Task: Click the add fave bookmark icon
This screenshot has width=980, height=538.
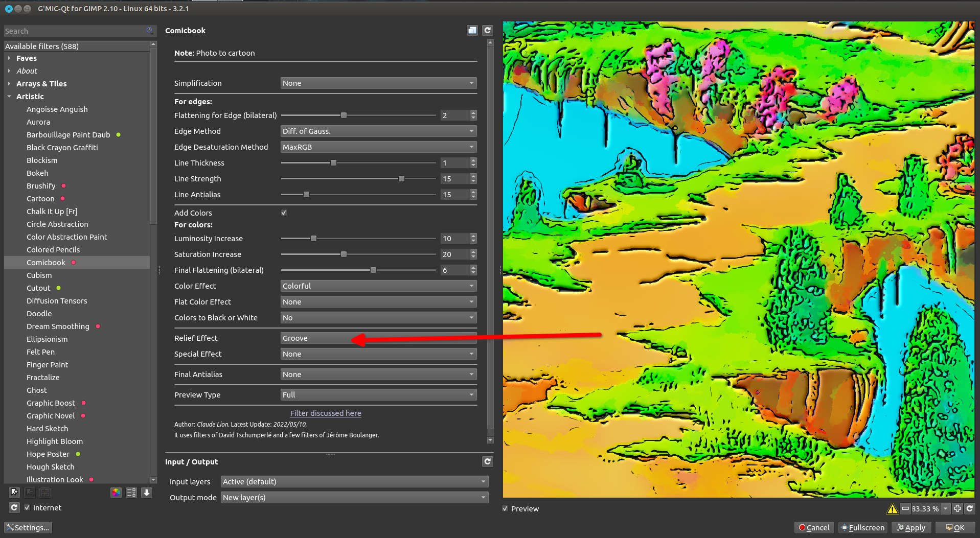Action: tap(14, 493)
